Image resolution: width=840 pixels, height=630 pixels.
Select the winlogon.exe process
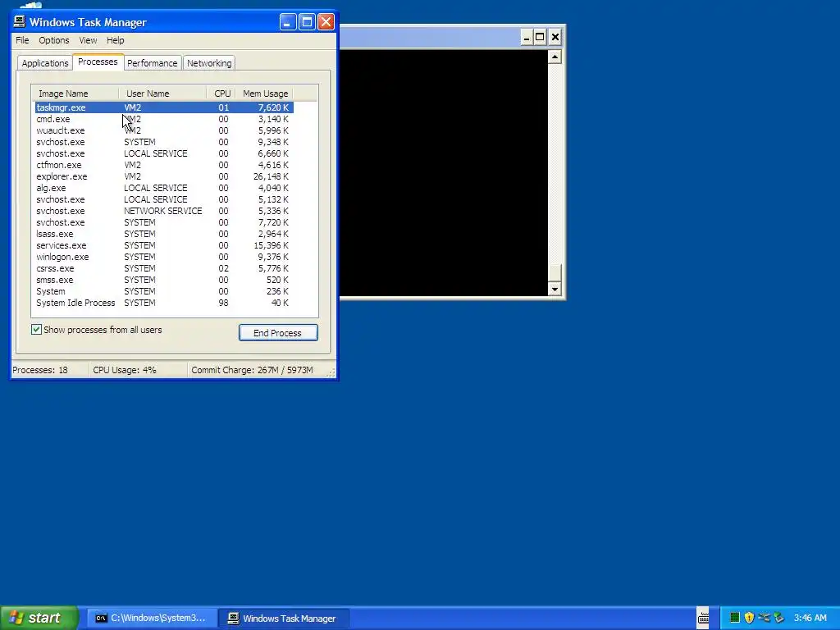tap(163, 257)
